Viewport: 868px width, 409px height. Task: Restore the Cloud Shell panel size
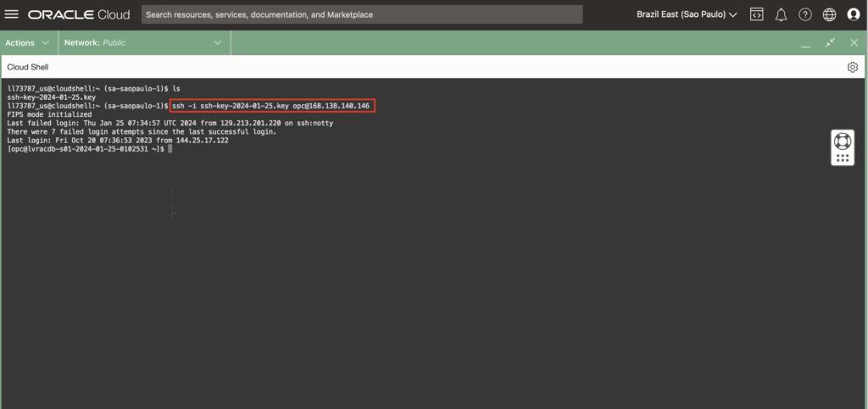point(830,42)
